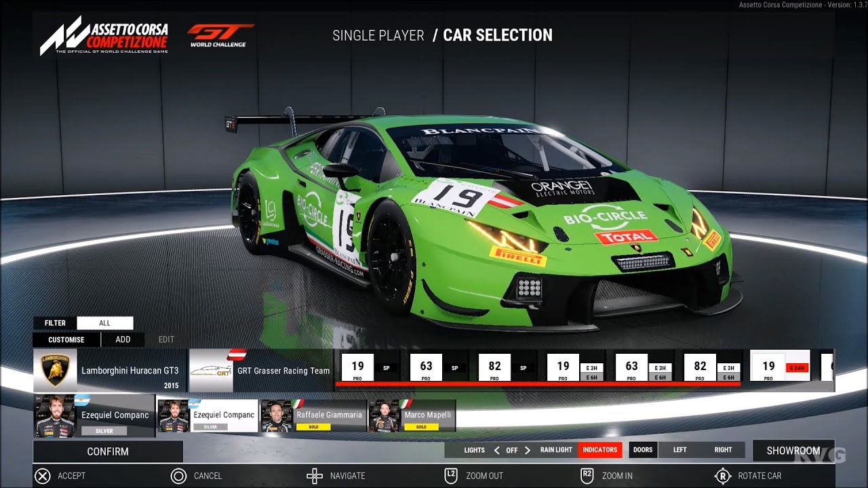This screenshot has width=868, height=488.
Task: Select the Lamborghini Huracan GT3 car card
Action: [109, 371]
